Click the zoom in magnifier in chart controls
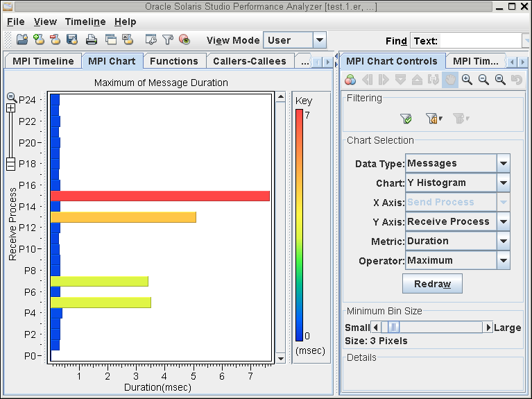This screenshot has height=399, width=532. [467, 80]
